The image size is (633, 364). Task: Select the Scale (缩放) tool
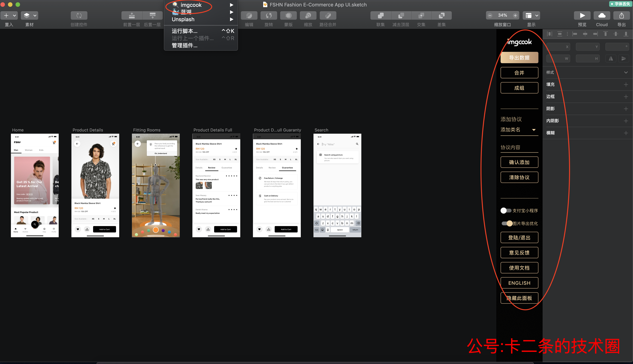click(308, 16)
